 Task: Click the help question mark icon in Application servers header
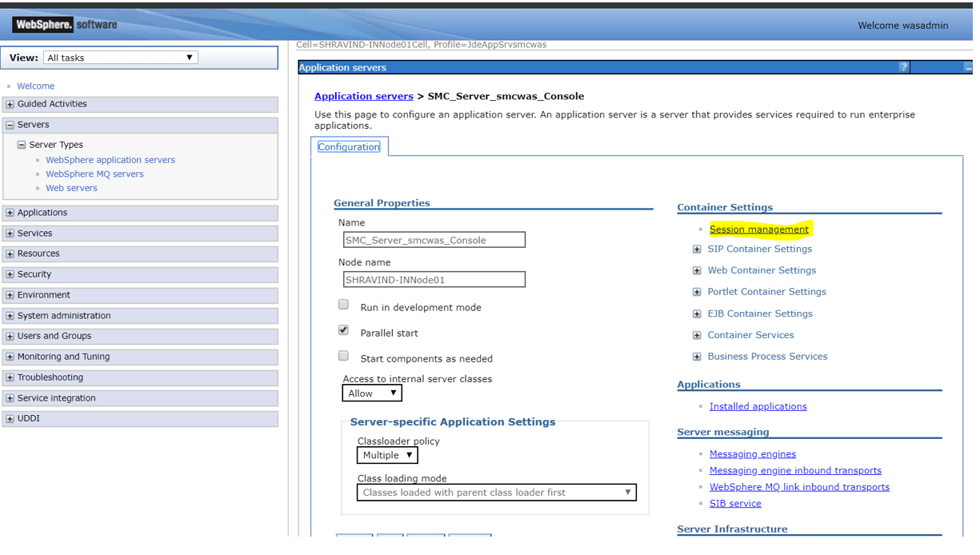coord(903,67)
